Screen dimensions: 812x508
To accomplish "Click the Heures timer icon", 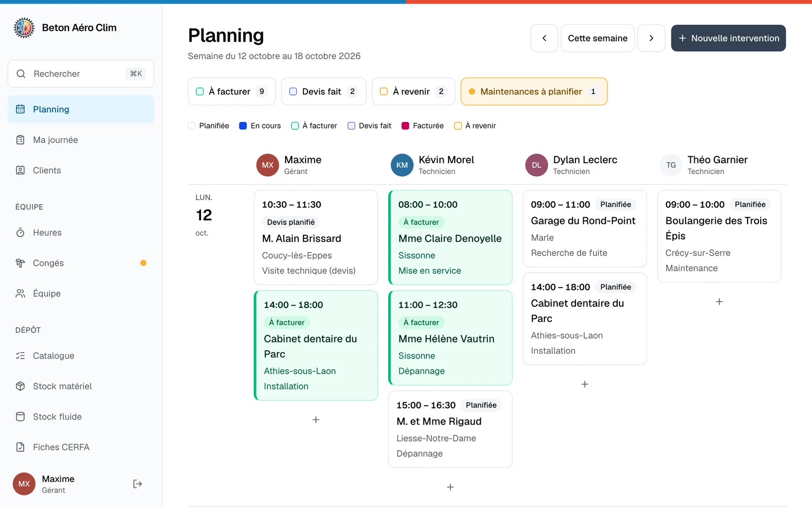I will [x=20, y=233].
